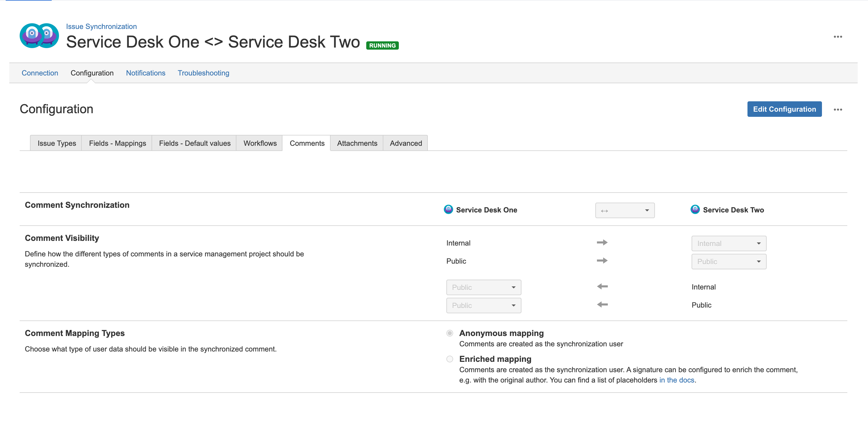The image size is (868, 443).
Task: Click the RUNNING status badge
Action: 382,45
